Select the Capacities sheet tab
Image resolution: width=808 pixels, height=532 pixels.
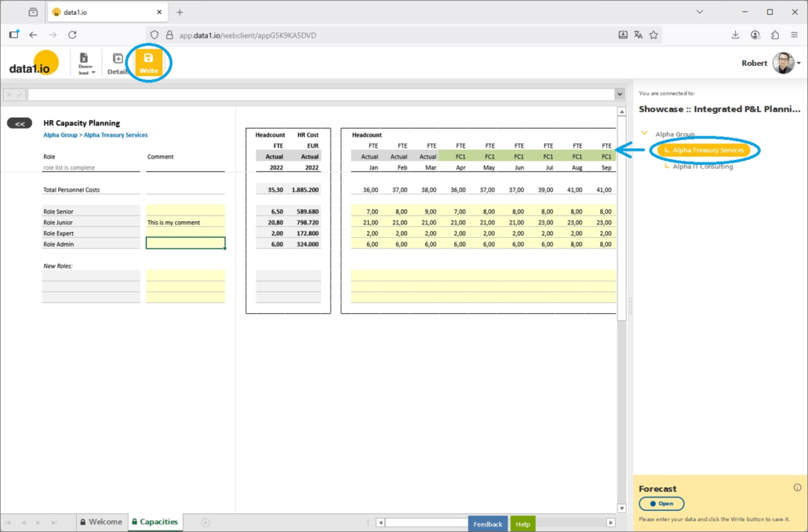(x=155, y=522)
